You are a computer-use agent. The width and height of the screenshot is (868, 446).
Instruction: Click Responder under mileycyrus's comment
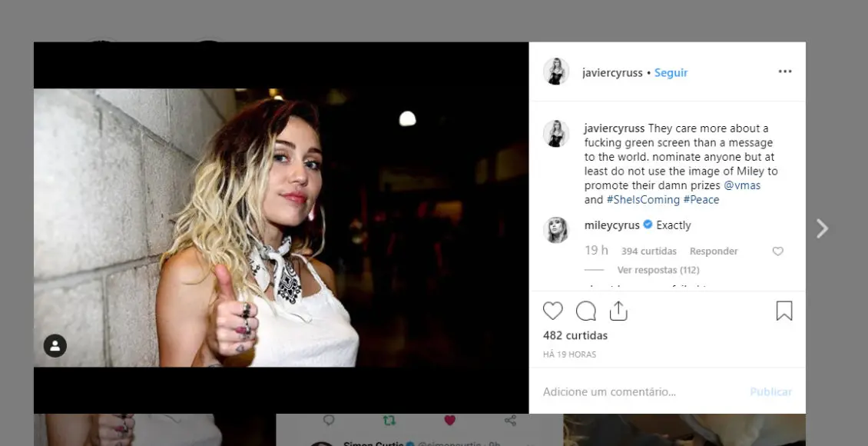(x=713, y=251)
